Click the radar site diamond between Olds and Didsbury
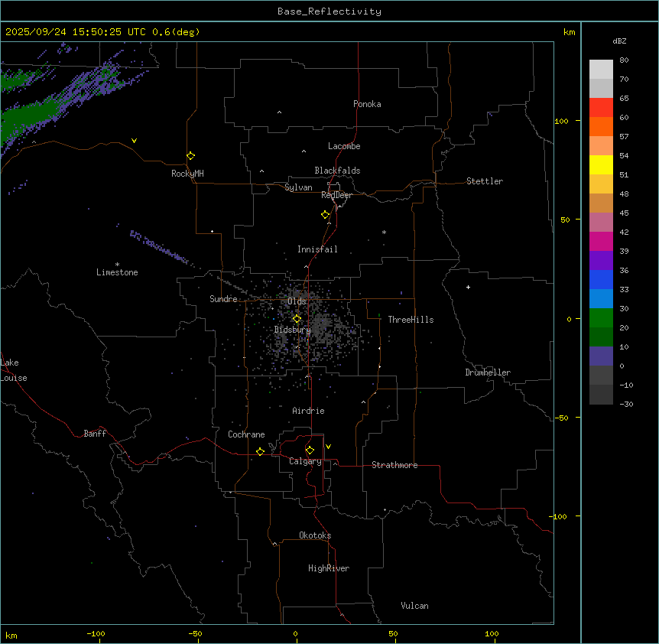 coord(297,318)
